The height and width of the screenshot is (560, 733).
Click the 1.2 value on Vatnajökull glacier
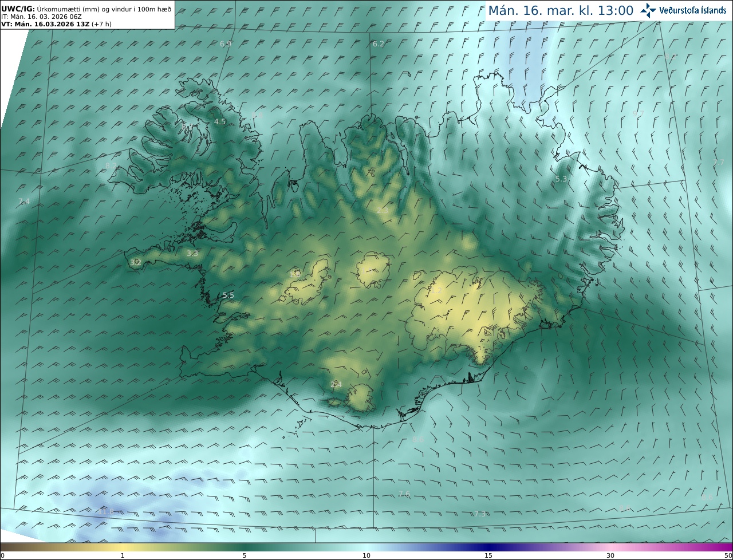tap(436, 290)
